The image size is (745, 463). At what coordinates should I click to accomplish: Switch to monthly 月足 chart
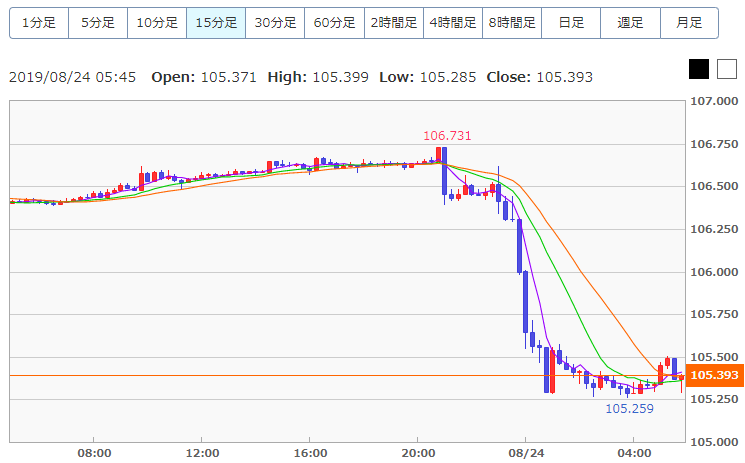689,22
